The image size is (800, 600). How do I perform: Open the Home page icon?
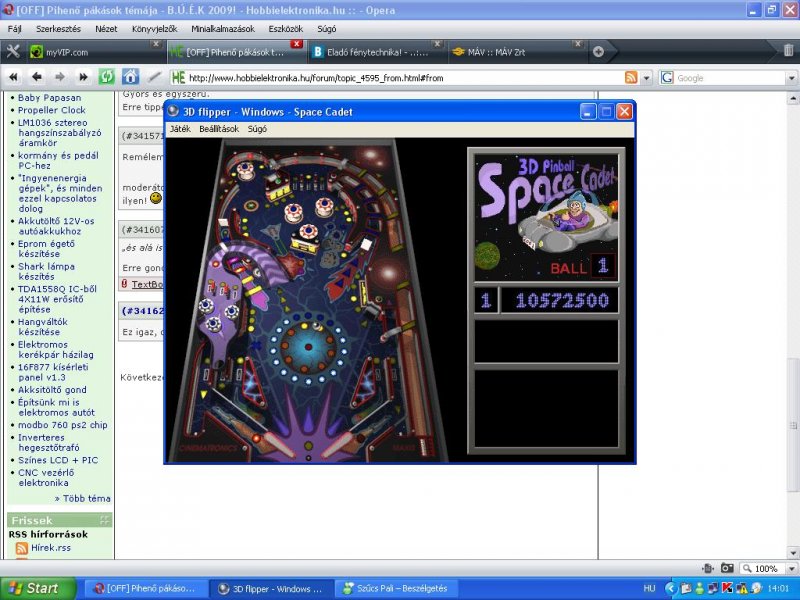pos(130,78)
